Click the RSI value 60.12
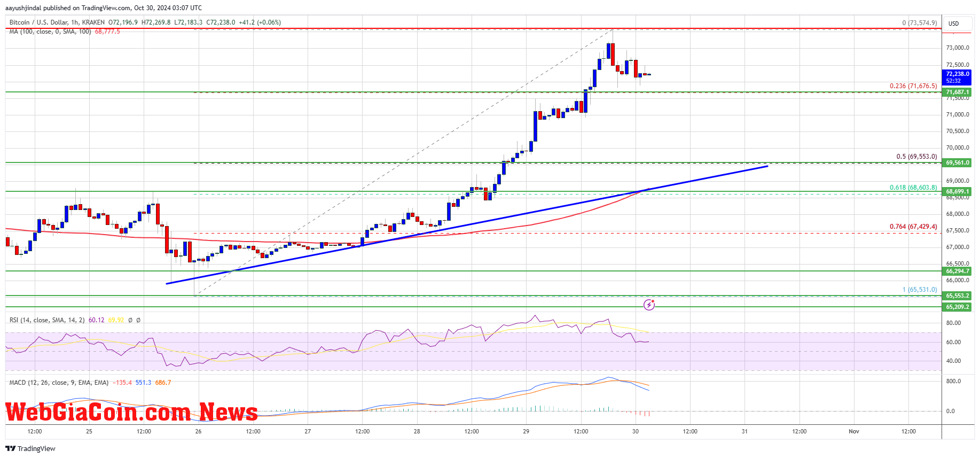The image size is (980, 458). tap(96, 320)
